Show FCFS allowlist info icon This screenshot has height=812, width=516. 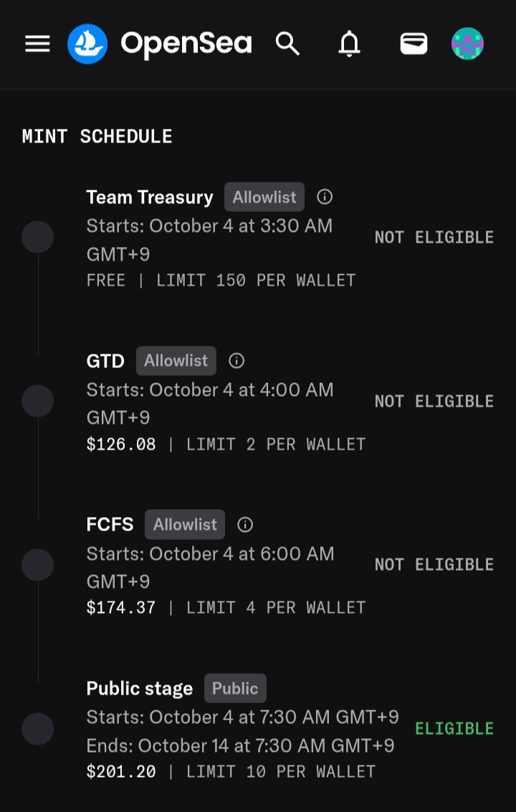point(245,525)
